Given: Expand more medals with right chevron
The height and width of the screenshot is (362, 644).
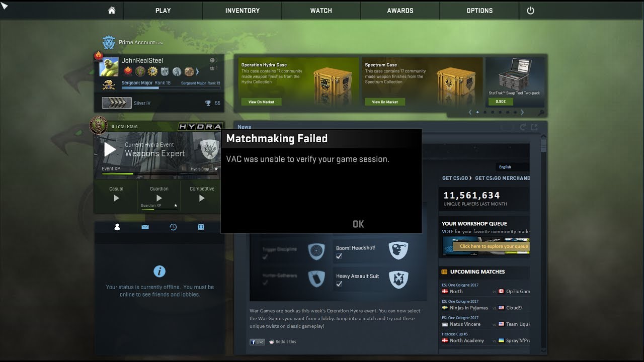Looking at the screenshot, I should (x=197, y=71).
